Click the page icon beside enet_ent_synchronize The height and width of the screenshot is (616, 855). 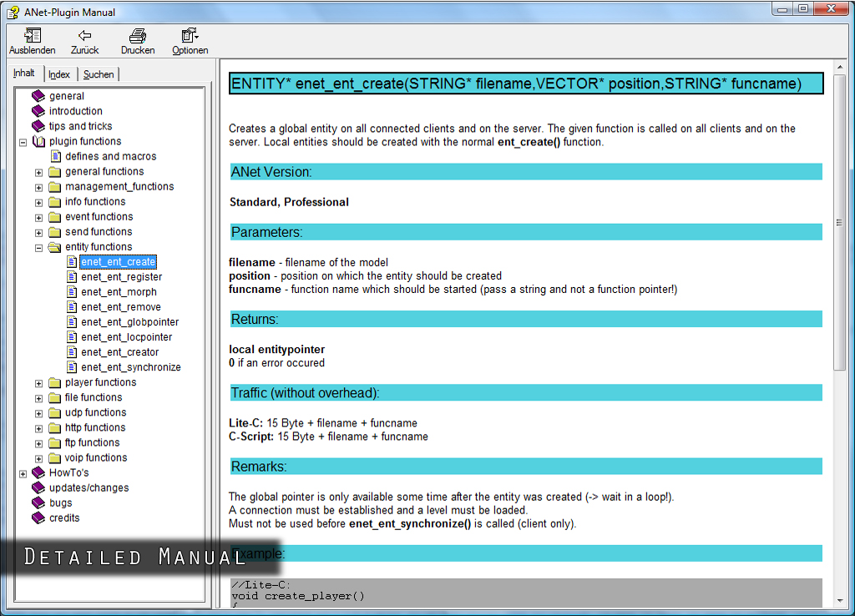coord(72,367)
